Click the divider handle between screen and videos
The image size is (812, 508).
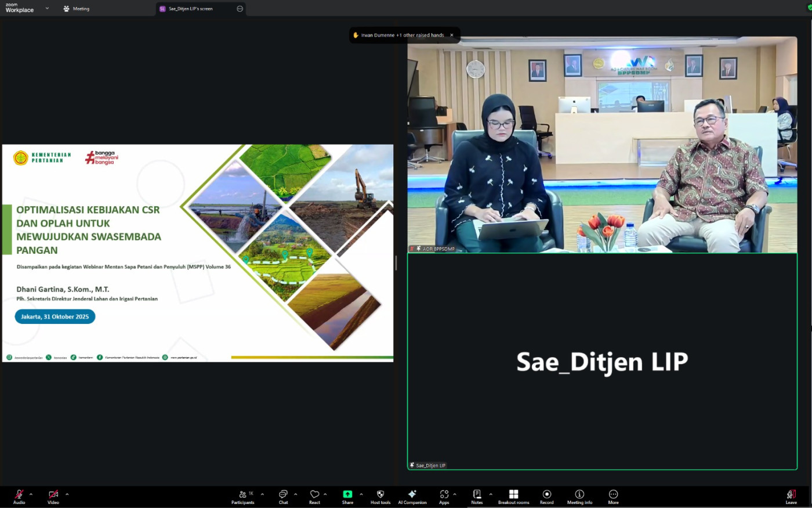coord(396,263)
